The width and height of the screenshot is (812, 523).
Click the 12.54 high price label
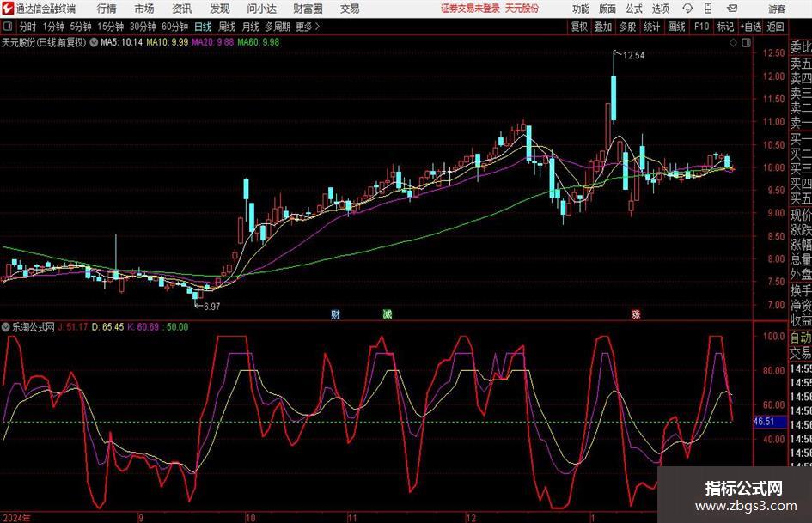(x=633, y=55)
